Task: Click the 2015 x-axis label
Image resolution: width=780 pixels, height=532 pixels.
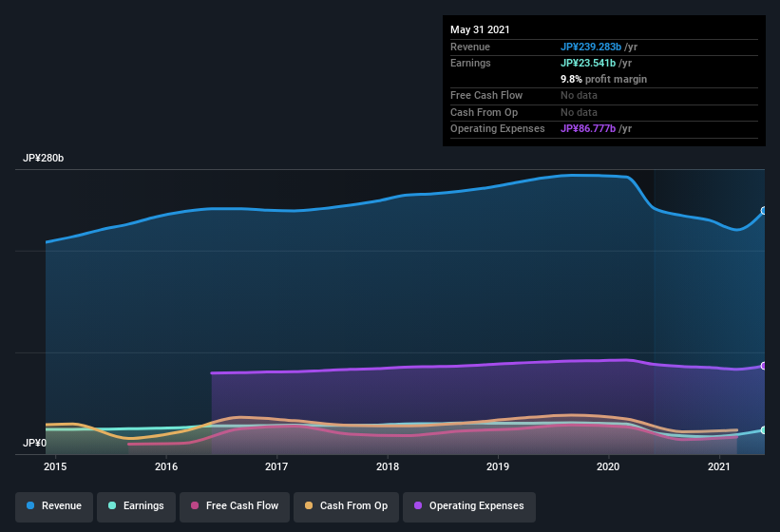Action: point(55,466)
